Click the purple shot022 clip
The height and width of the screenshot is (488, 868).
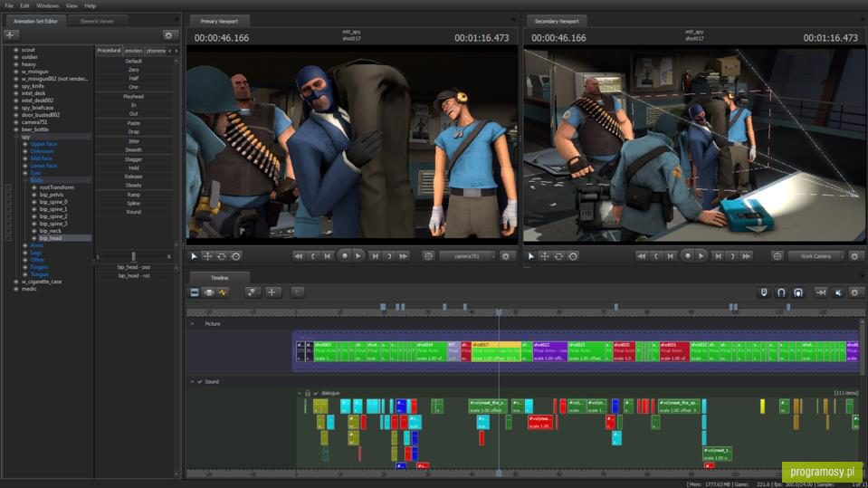(x=549, y=351)
